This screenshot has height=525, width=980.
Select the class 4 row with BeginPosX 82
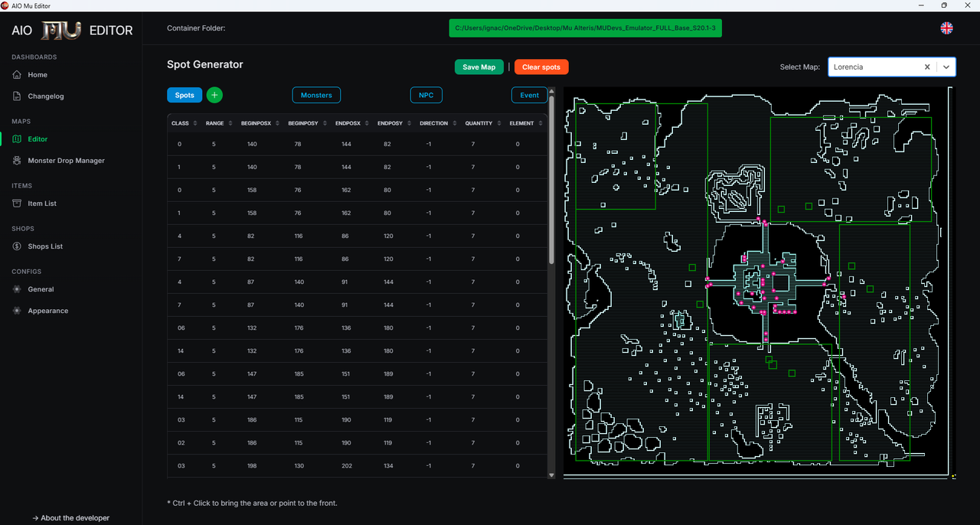click(358, 236)
